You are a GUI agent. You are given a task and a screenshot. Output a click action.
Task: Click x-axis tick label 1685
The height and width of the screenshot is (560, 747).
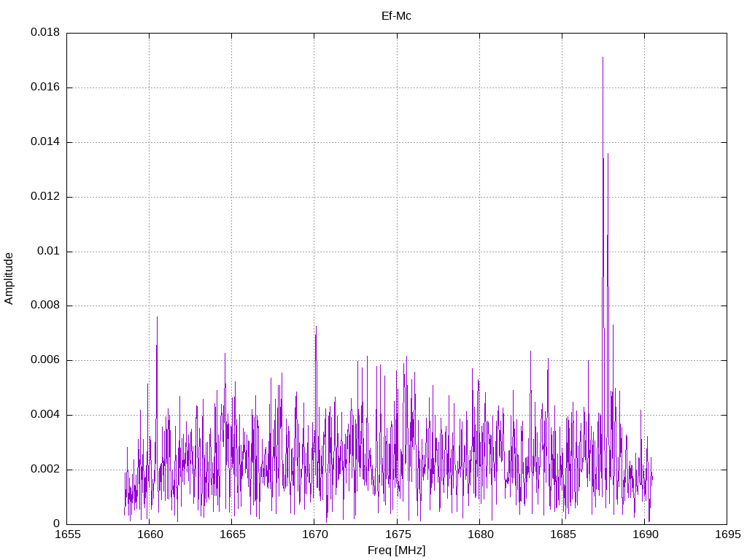(562, 534)
